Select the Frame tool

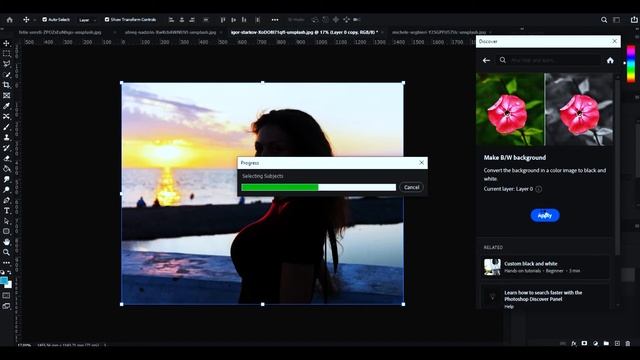pos(7,96)
